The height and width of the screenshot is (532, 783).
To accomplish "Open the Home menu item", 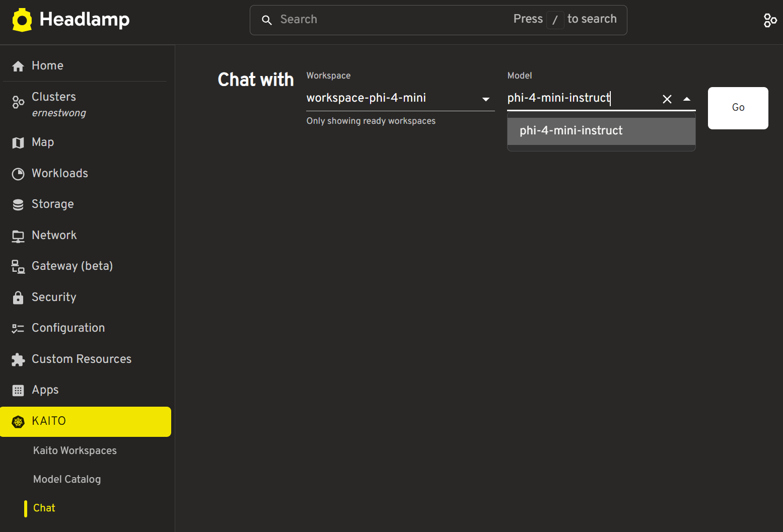I will [x=86, y=65].
